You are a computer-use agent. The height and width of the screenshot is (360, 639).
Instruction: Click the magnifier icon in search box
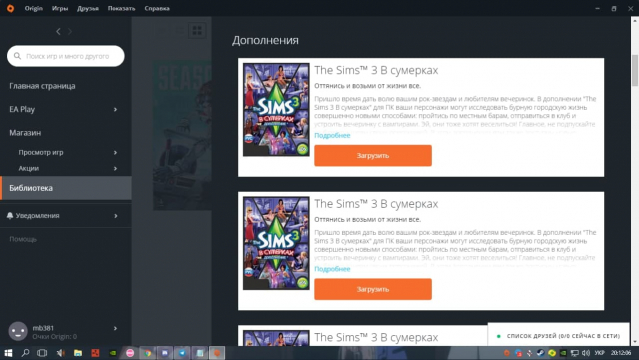[18, 56]
